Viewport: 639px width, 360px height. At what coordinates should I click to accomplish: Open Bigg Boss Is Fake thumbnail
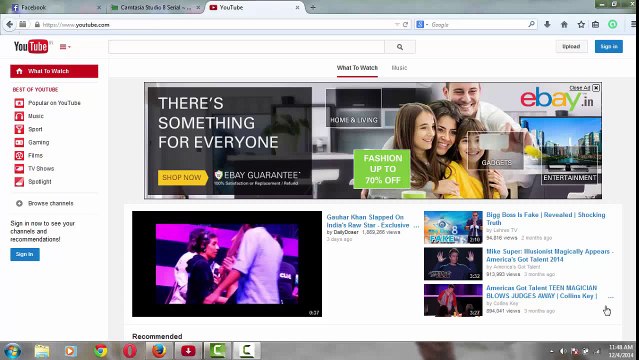pos(453,227)
